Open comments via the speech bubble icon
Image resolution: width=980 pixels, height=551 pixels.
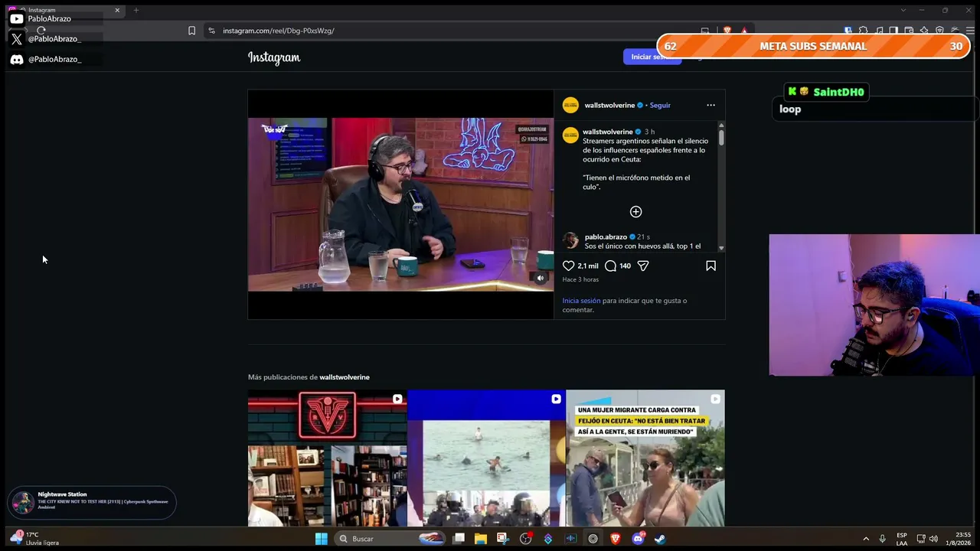610,266
